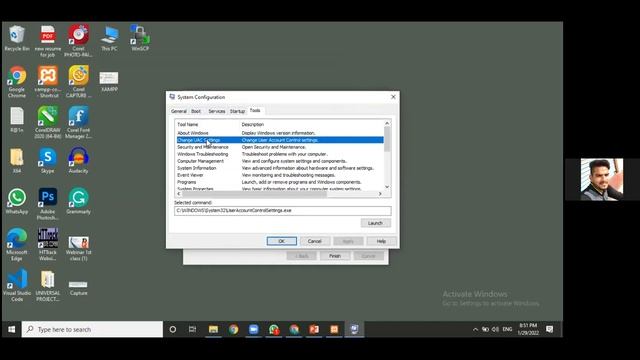The width and height of the screenshot is (640, 360).
Task: Select the 'Change UAC Settings' row
Action: coord(280,140)
